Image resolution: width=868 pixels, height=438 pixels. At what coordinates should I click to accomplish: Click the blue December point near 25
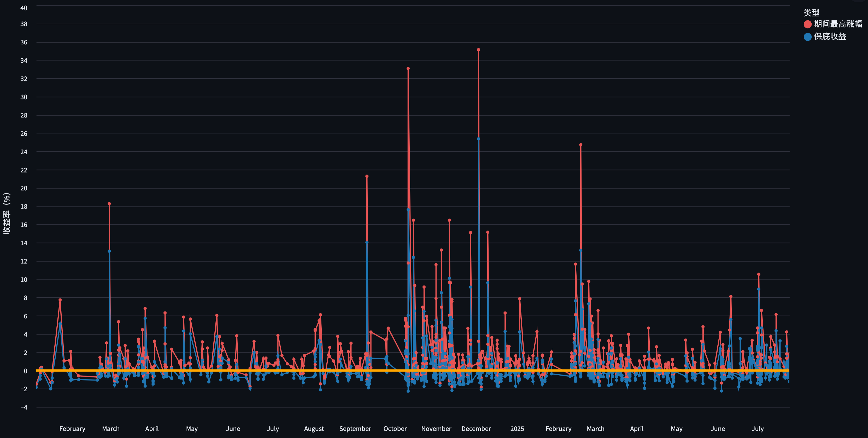pyautogui.click(x=478, y=139)
